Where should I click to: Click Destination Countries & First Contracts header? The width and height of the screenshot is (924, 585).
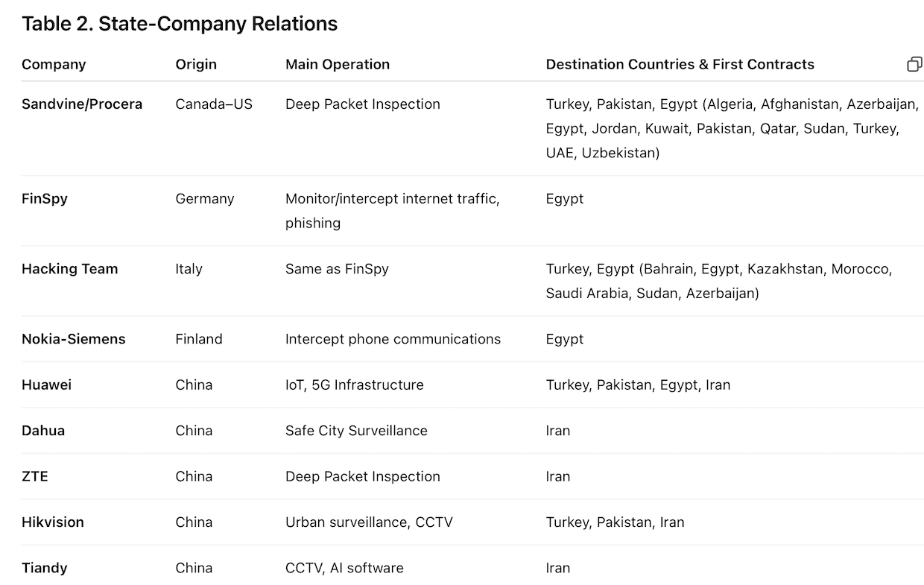(680, 64)
